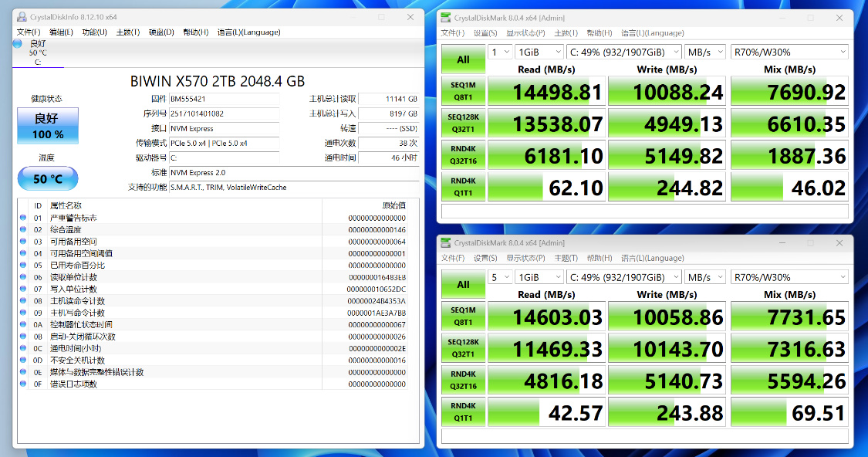Open the test count dropdown showing 5
The image size is (868, 457).
pos(499,277)
